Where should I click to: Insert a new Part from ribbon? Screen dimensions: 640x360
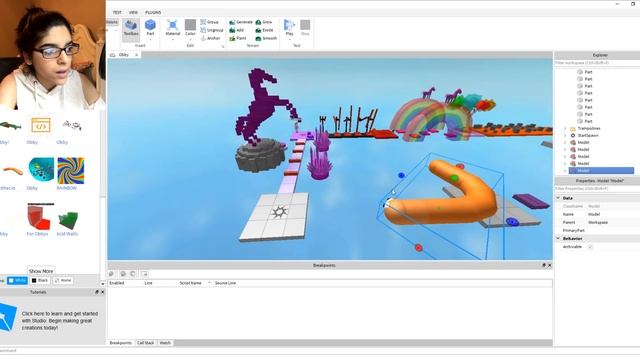(x=150, y=27)
